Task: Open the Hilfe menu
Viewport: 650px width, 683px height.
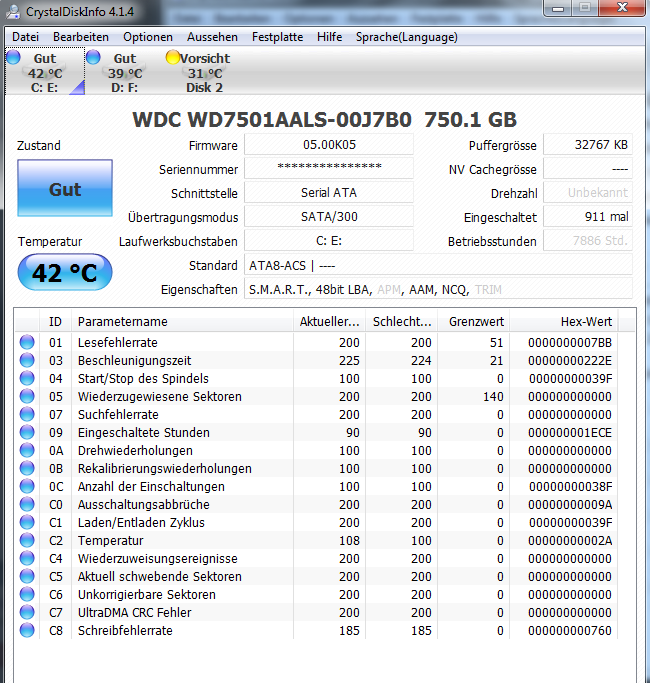Action: tap(329, 37)
